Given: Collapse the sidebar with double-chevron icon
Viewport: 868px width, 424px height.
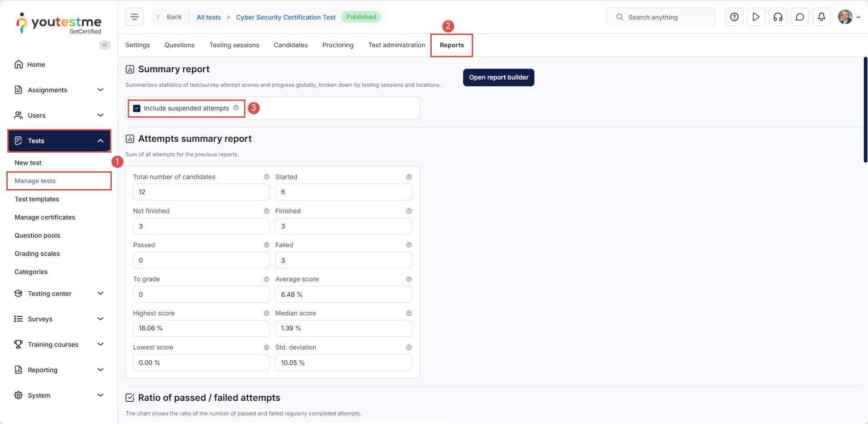Looking at the screenshot, I should [105, 45].
